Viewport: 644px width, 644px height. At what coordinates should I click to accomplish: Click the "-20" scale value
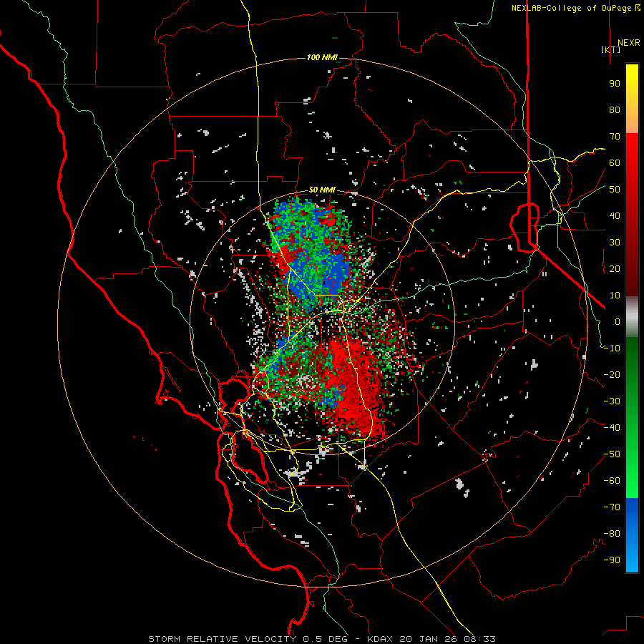pos(612,374)
